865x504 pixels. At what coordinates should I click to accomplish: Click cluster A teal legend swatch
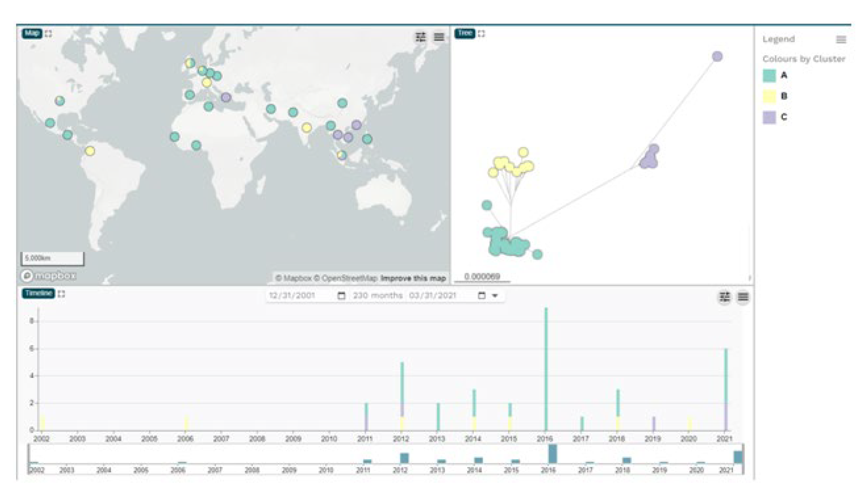click(769, 76)
